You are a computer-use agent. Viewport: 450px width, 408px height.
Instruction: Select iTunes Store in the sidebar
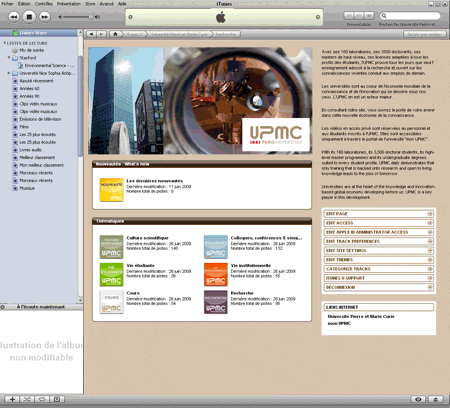pyautogui.click(x=39, y=33)
